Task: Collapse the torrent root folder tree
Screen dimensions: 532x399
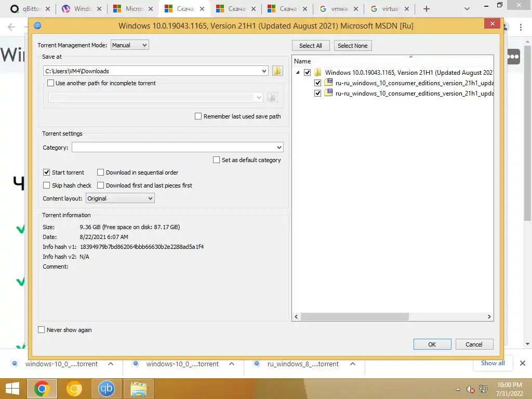Action: (x=298, y=72)
